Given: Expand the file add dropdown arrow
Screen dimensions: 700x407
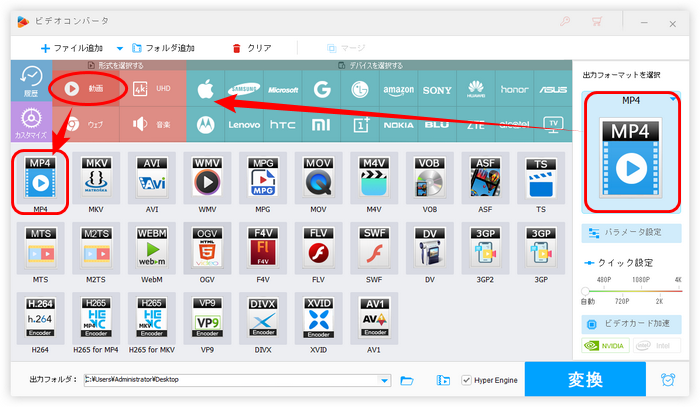Looking at the screenshot, I should coord(120,48).
